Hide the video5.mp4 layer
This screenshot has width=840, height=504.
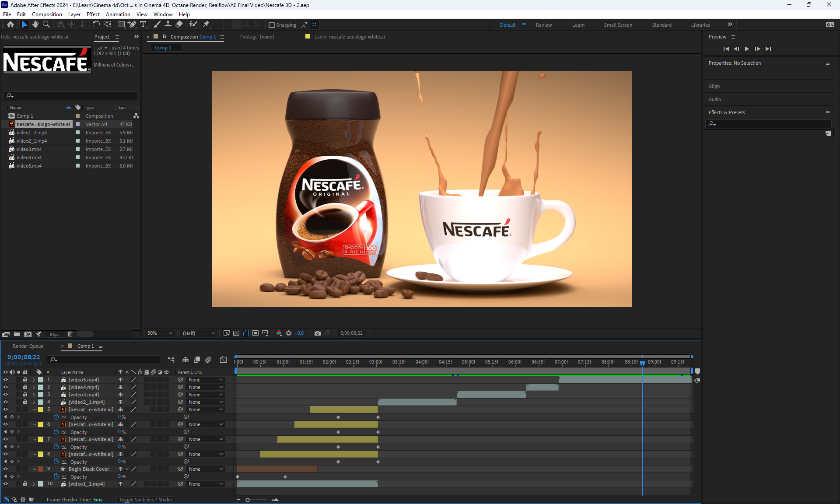pyautogui.click(x=6, y=380)
